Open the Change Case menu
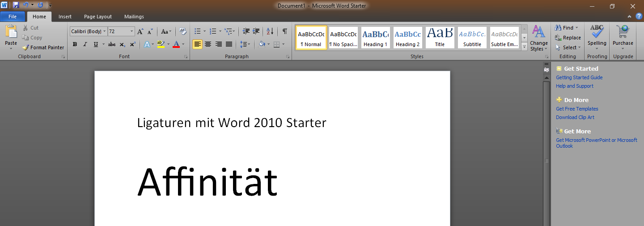Image resolution: width=644 pixels, height=226 pixels. tap(166, 31)
